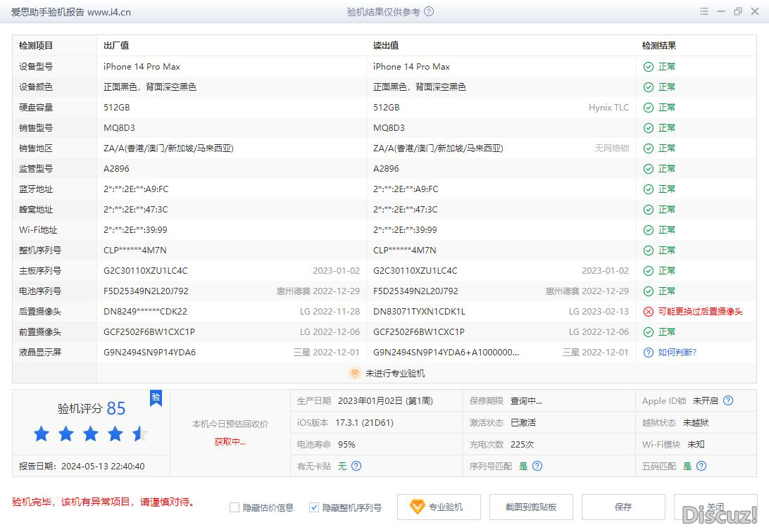The image size is (769, 532).
Task: Click the help icon next to 五码匹配
Action: [702, 466]
